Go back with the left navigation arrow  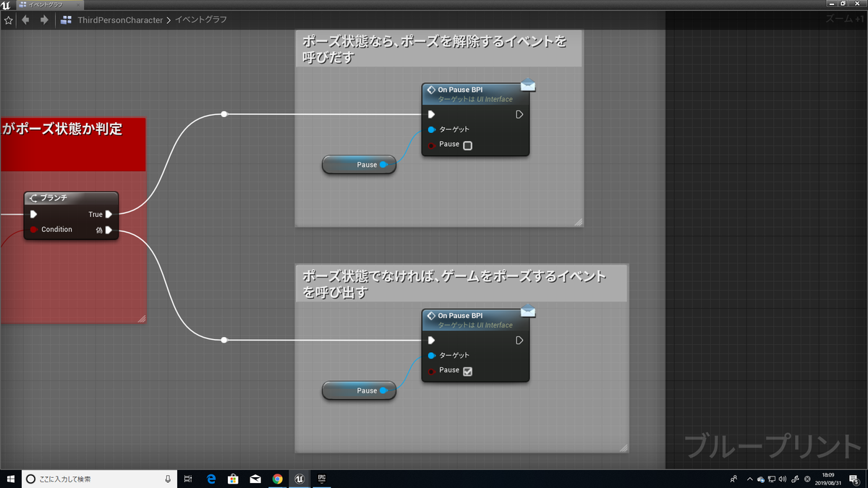26,20
